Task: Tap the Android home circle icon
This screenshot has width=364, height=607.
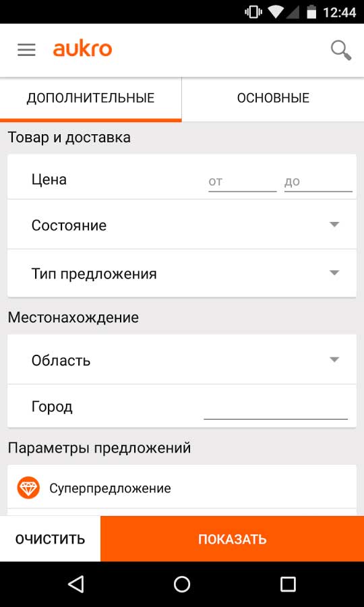Action: tap(182, 584)
